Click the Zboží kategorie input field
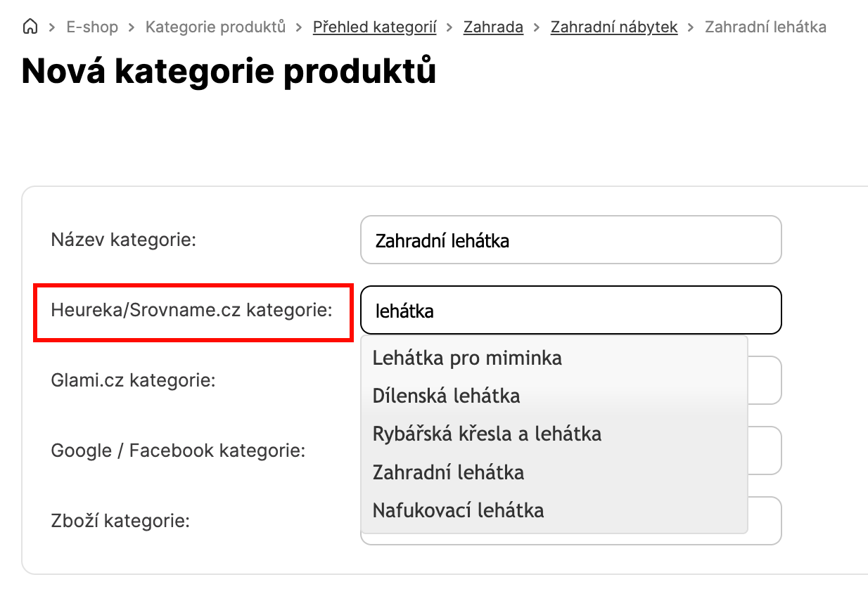 (765, 521)
